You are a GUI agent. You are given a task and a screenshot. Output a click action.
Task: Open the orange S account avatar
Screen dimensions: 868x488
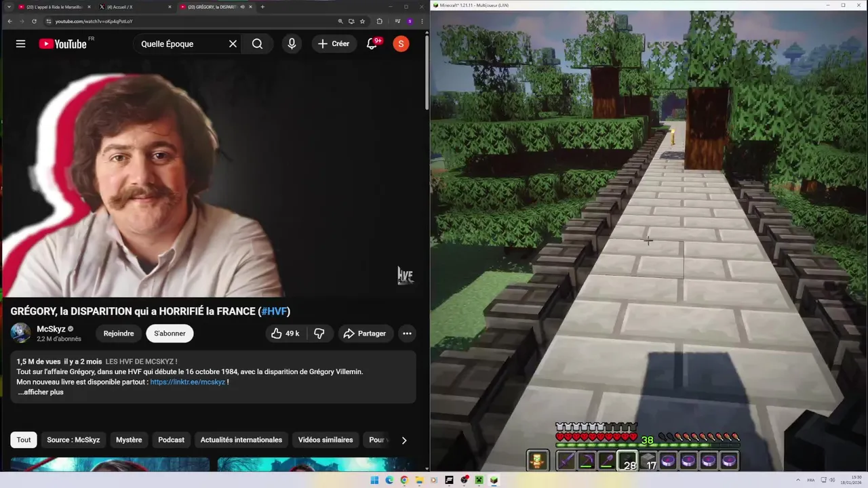pos(401,44)
